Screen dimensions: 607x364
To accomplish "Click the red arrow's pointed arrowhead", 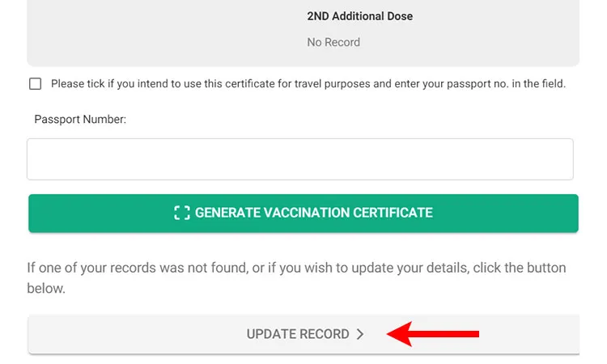I will pyautogui.click(x=399, y=334).
